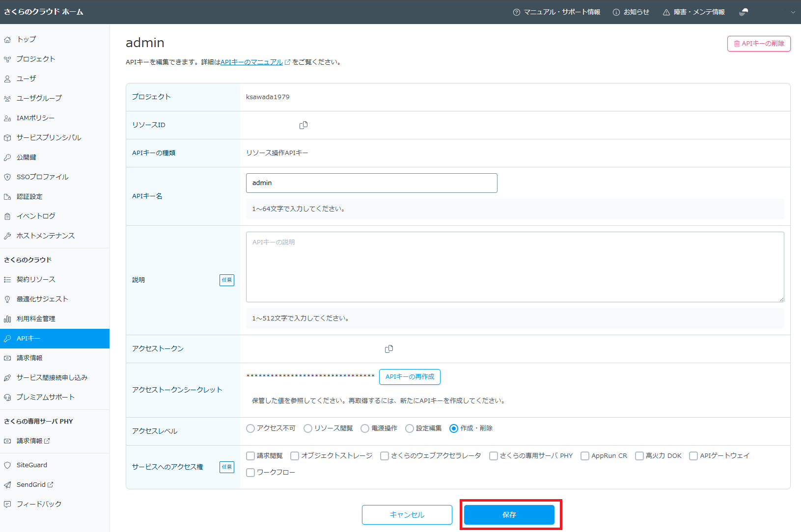Click the 利用料金管理 bar chart icon
The width and height of the screenshot is (801, 532).
[x=7, y=319]
